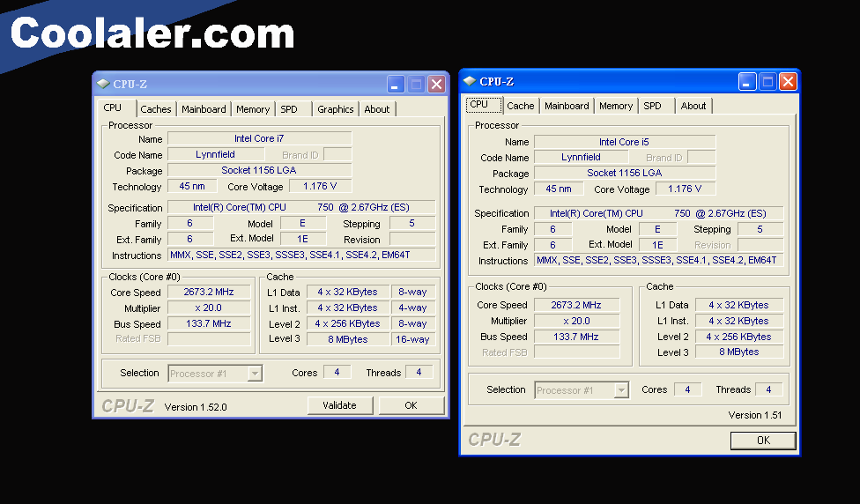Viewport: 860px width, 504px height.
Task: Click Intel Core i7 name field
Action: (x=259, y=138)
